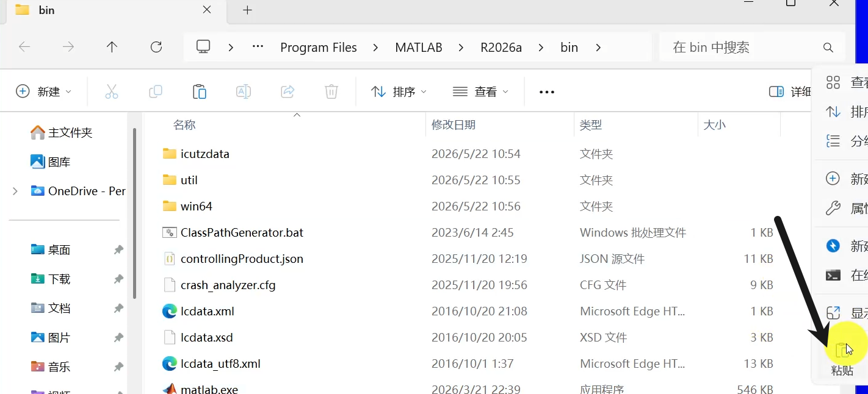Expand chevron after MATLAB breadcrumb
The height and width of the screenshot is (394, 868).
[x=460, y=48]
